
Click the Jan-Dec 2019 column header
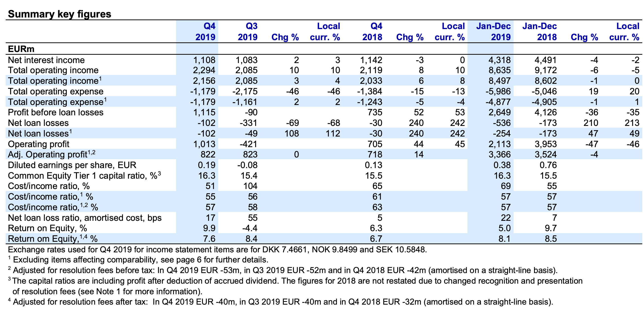[x=493, y=32]
